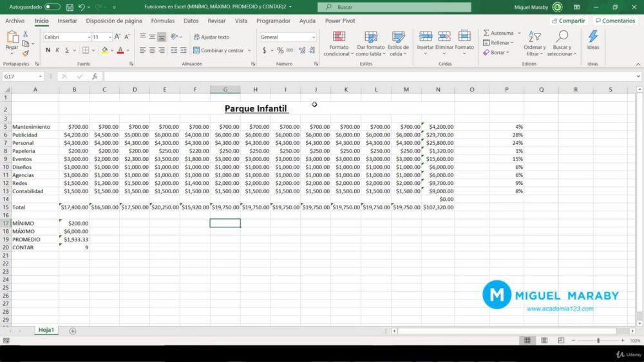Open the Name Box dropdown arrow

coord(40,77)
